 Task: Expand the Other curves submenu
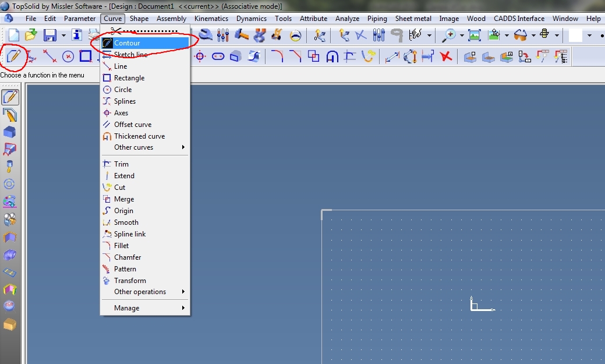(145, 147)
